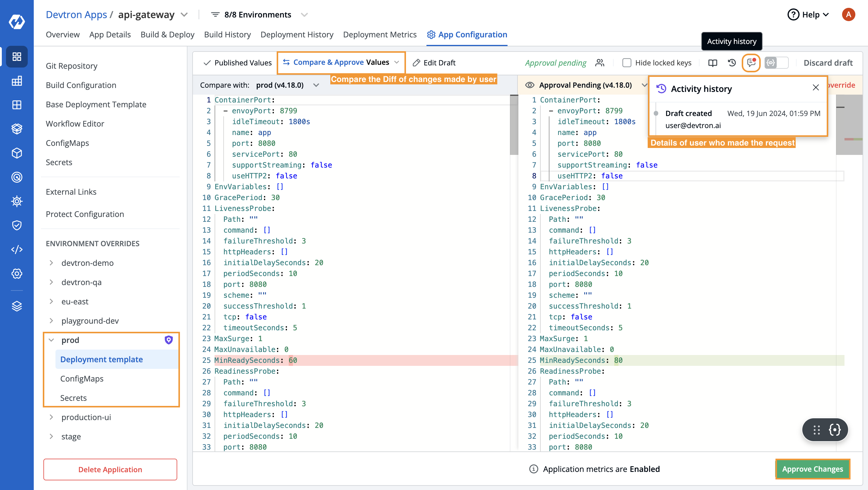Select Edit Draft tab
Screen dimensions: 868x490
click(x=434, y=63)
